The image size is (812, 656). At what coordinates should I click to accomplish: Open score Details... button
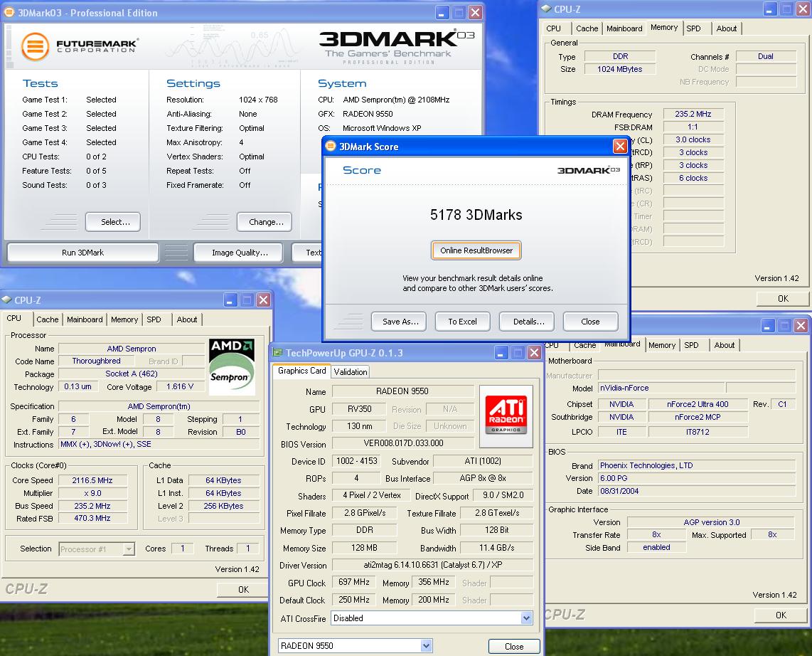[x=527, y=322]
